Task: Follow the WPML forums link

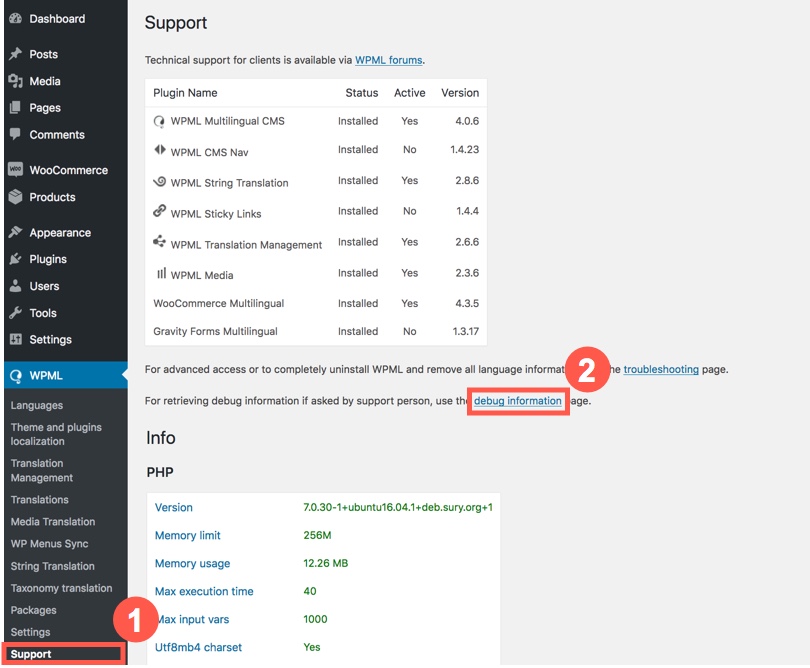Action: (x=388, y=60)
